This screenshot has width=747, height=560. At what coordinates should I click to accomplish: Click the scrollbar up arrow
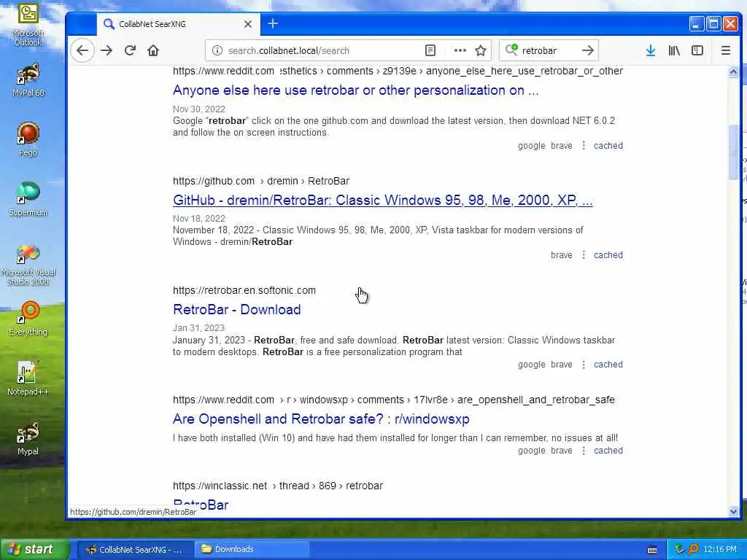tap(733, 72)
